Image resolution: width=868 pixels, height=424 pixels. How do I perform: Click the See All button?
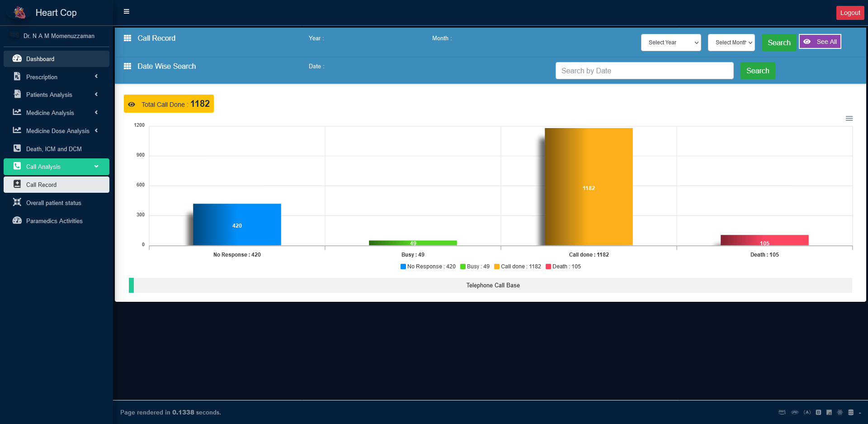click(820, 42)
